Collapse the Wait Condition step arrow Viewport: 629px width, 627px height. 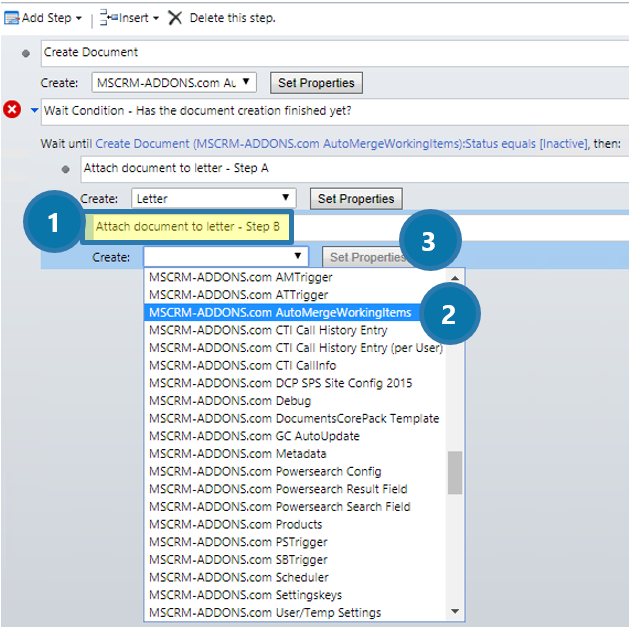coord(34,110)
